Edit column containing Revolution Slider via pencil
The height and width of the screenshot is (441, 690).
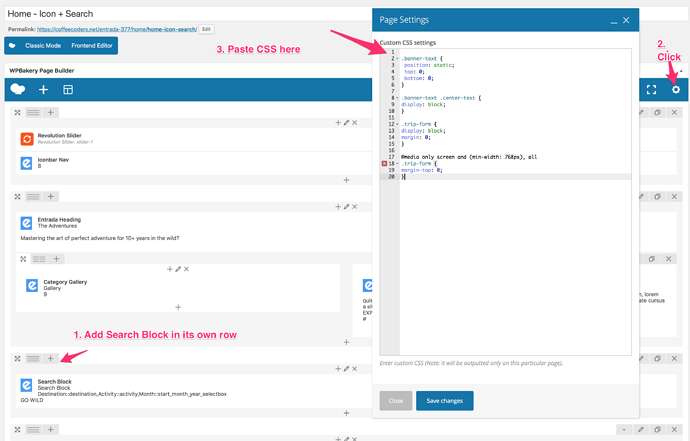pyautogui.click(x=346, y=123)
